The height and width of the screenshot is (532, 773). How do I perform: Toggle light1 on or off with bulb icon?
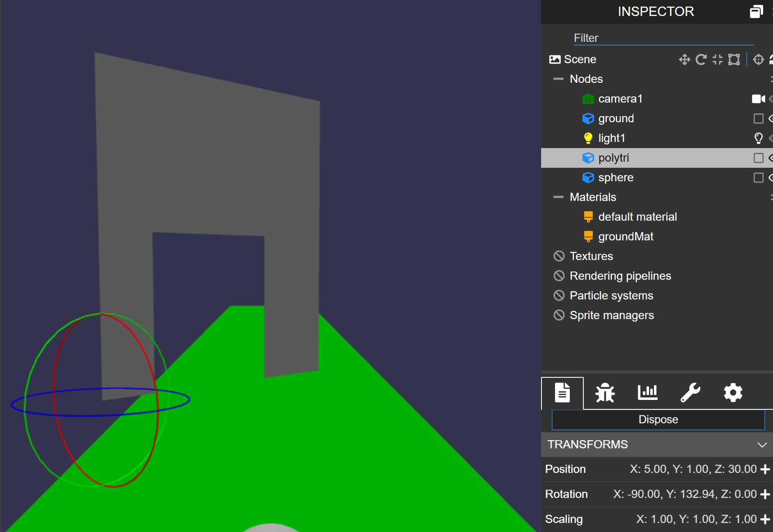click(758, 138)
